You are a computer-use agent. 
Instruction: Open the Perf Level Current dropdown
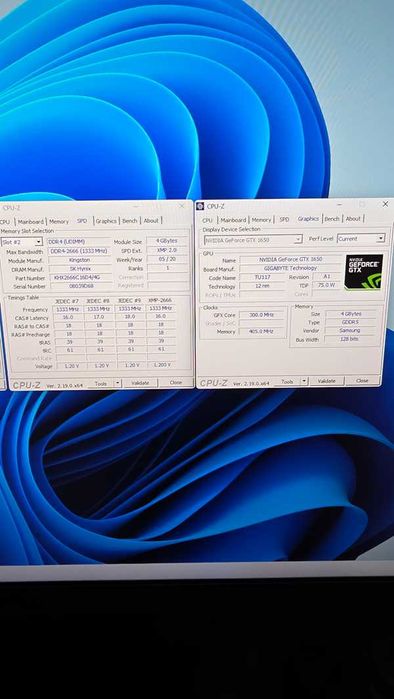pos(380,239)
